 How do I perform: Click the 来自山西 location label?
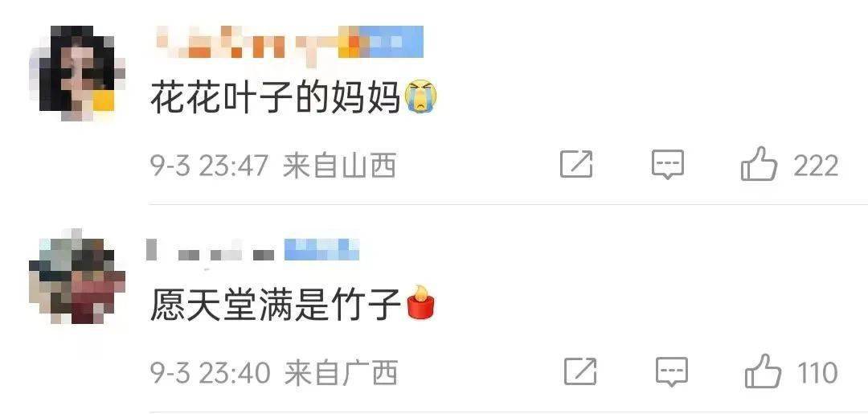[340, 166]
